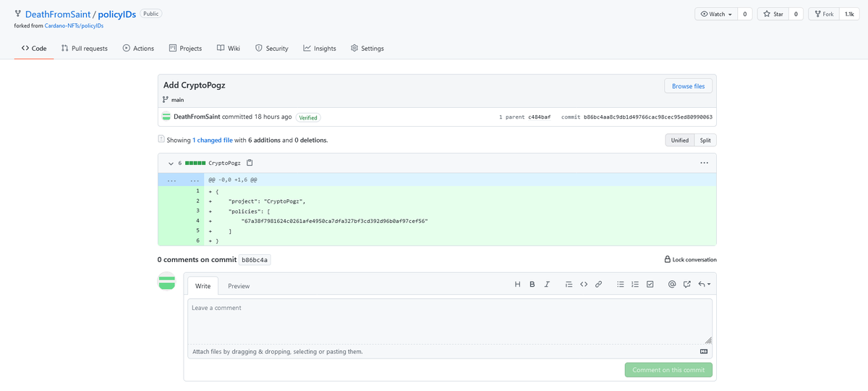Click the 1 changed file link
868x391 pixels.
pos(213,140)
